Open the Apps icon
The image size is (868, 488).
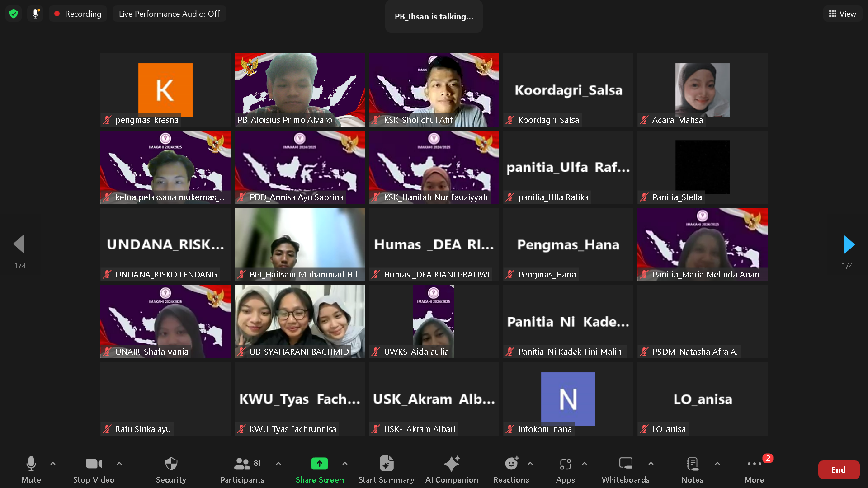[x=565, y=464]
